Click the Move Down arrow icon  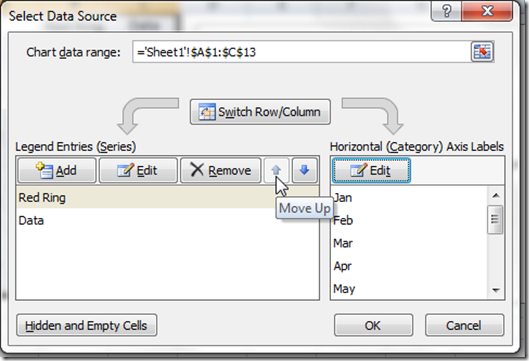click(304, 170)
